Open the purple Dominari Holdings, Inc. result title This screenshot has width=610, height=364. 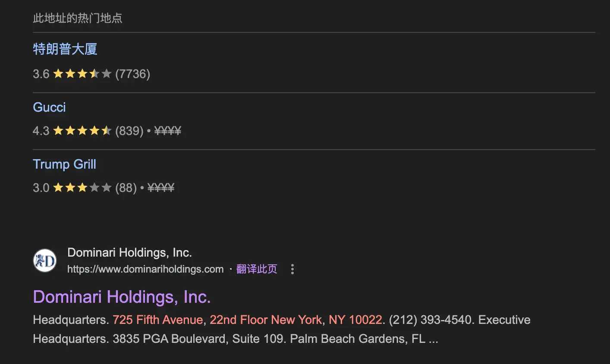click(122, 297)
